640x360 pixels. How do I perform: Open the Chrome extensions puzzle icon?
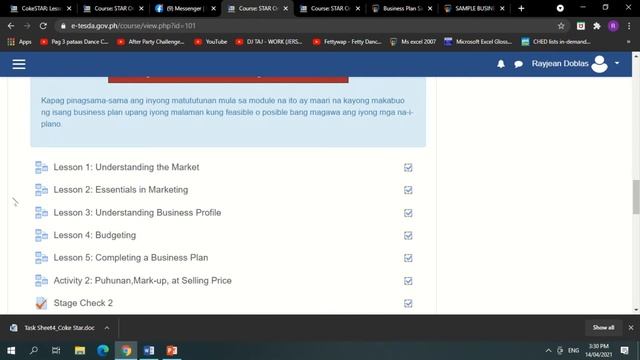click(597, 26)
